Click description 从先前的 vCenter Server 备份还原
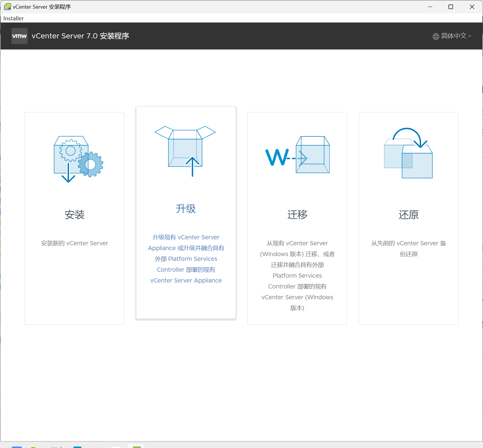483x448 pixels. [409, 249]
